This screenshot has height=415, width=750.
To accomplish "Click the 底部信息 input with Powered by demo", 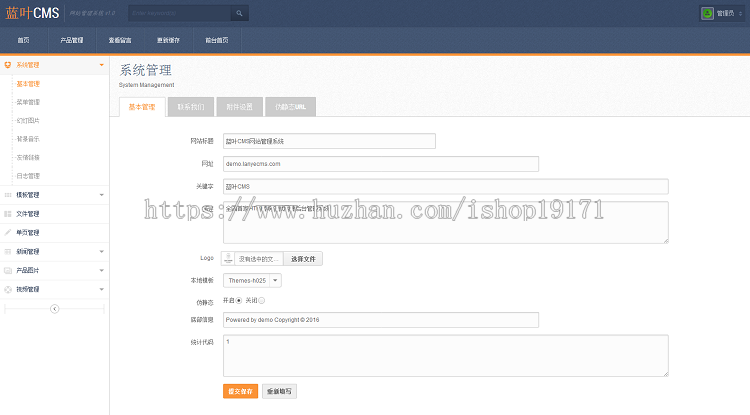I will pos(381,320).
